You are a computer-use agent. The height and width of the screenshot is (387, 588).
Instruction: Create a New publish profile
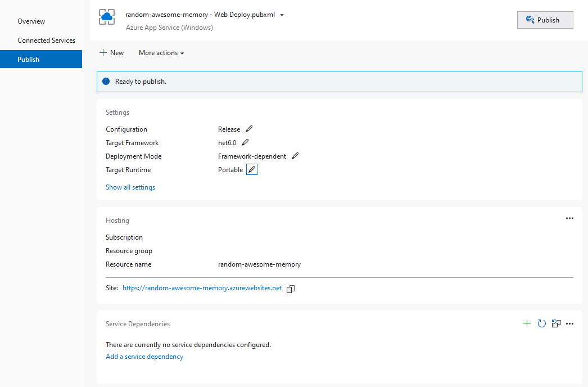[111, 53]
